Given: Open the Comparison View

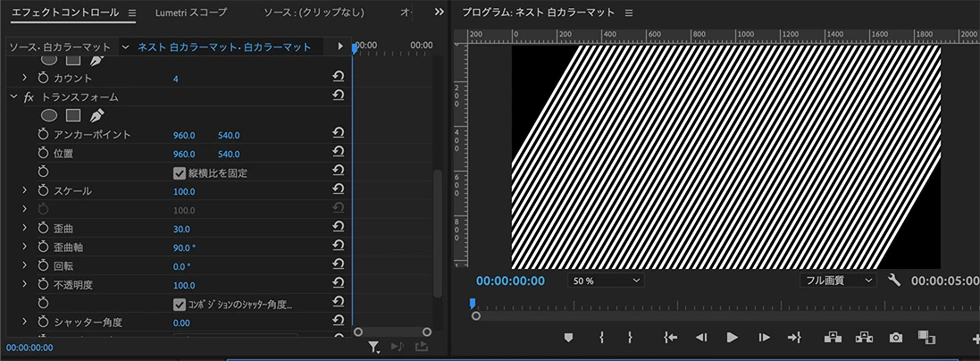Looking at the screenshot, I should tap(926, 337).
